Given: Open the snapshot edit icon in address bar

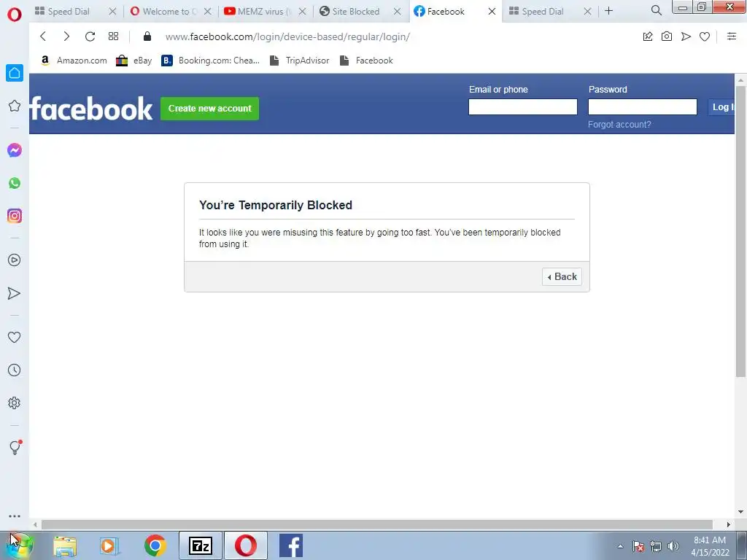Looking at the screenshot, I should (648, 36).
